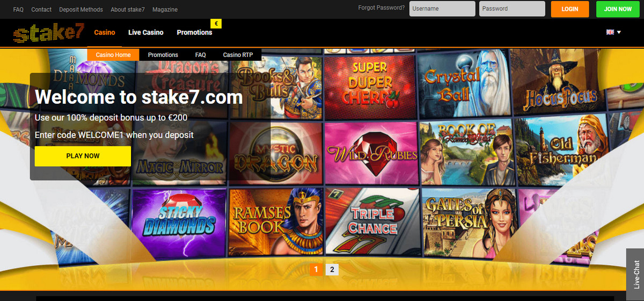This screenshot has width=644, height=301.
Task: Click the Forgot Password link
Action: [381, 8]
